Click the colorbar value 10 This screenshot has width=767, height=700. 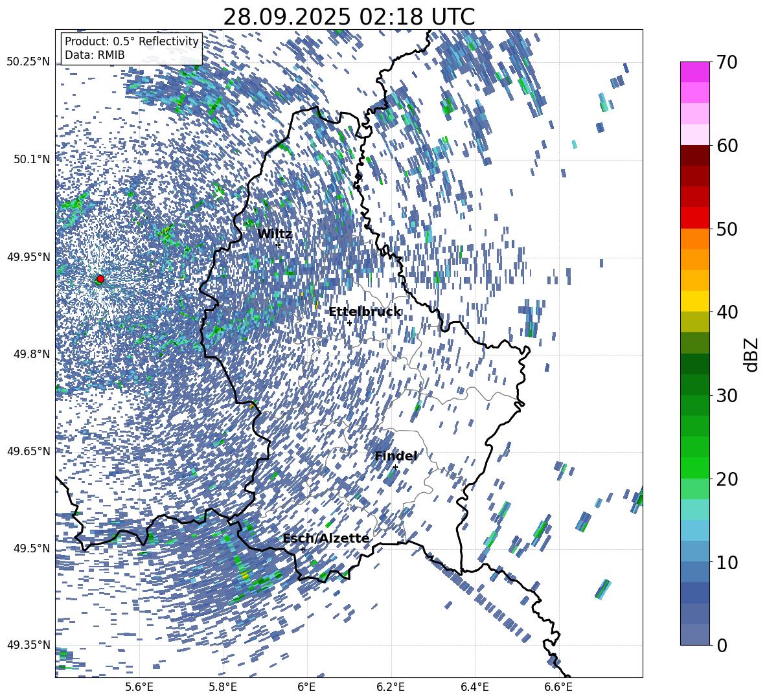tap(727, 561)
